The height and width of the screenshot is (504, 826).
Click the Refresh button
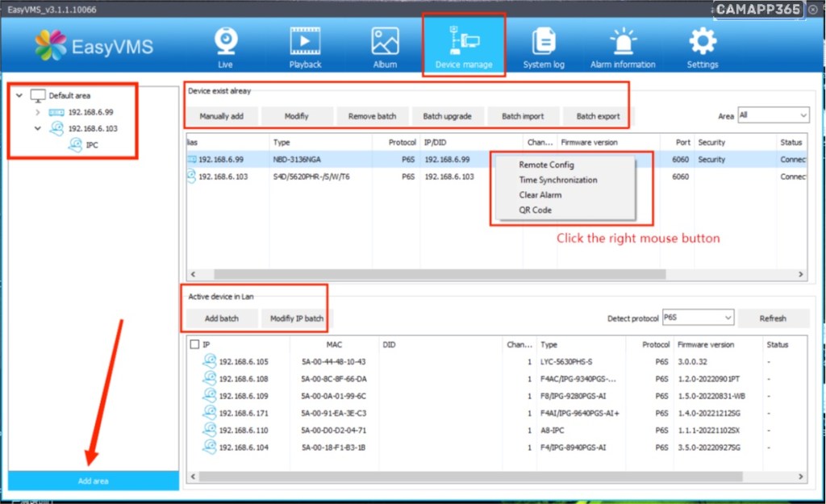(772, 318)
